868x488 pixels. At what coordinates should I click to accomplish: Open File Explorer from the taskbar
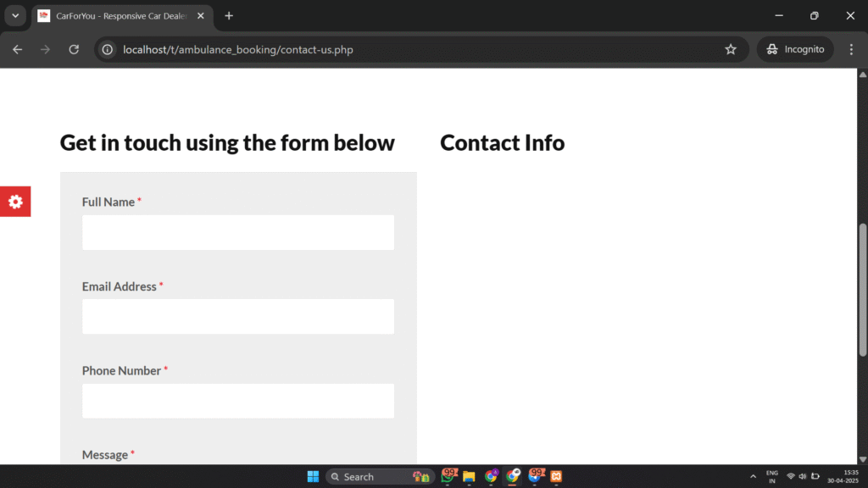click(x=469, y=476)
